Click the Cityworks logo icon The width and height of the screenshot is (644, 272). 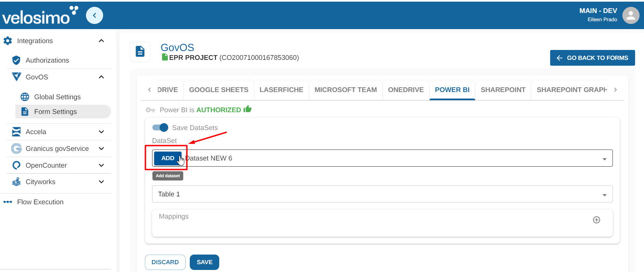point(16,182)
